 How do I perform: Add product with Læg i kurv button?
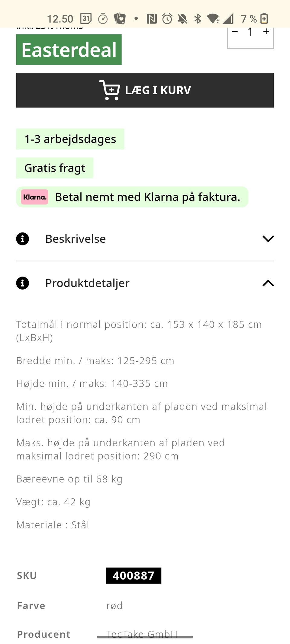145,90
